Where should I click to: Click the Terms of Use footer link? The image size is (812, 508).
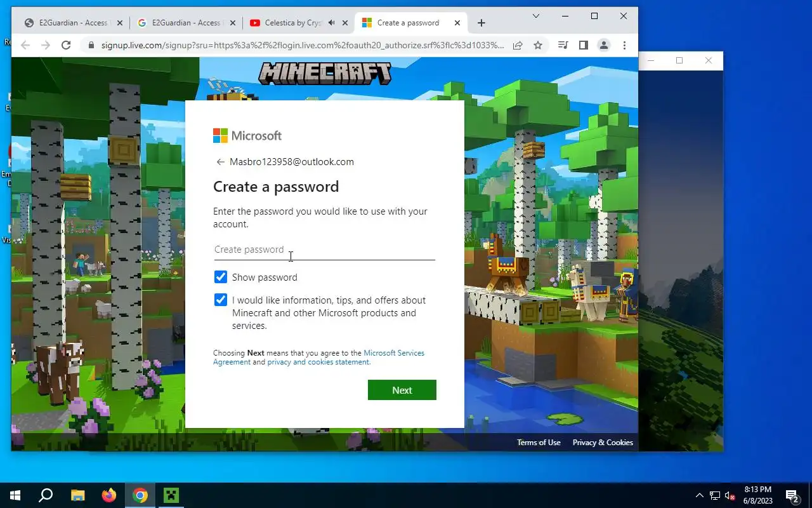(539, 443)
